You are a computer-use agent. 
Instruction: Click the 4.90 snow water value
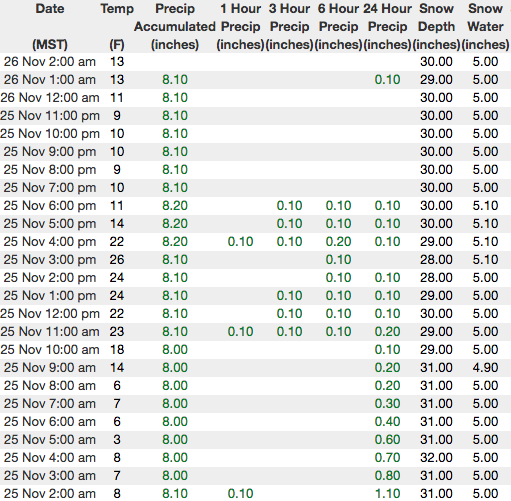485,368
